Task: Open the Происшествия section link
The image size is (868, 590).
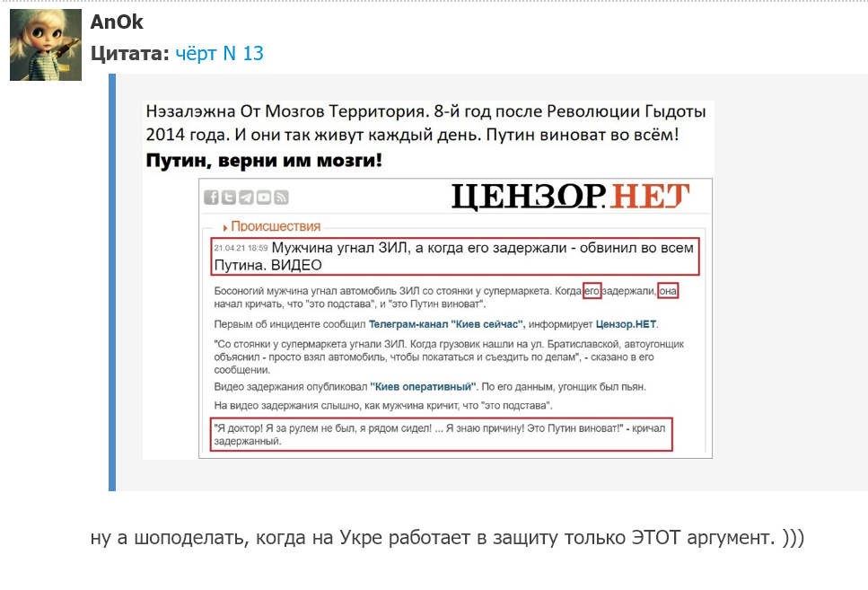Action: tap(276, 226)
